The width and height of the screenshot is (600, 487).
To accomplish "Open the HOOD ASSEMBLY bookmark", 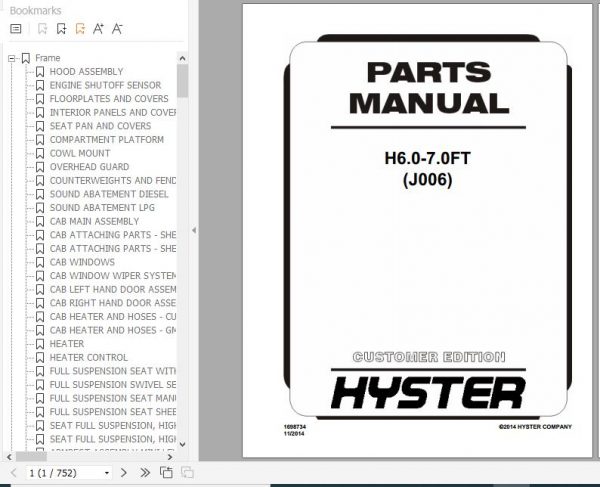I will point(86,72).
